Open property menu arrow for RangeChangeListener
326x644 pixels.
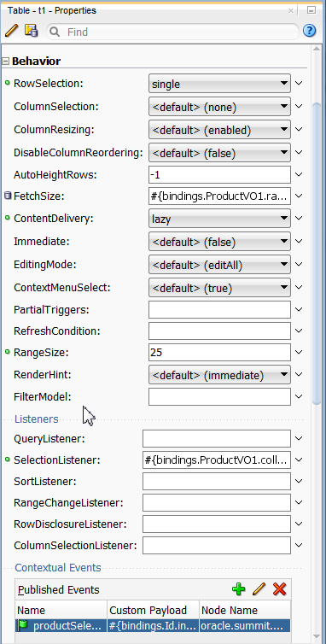[x=299, y=502]
